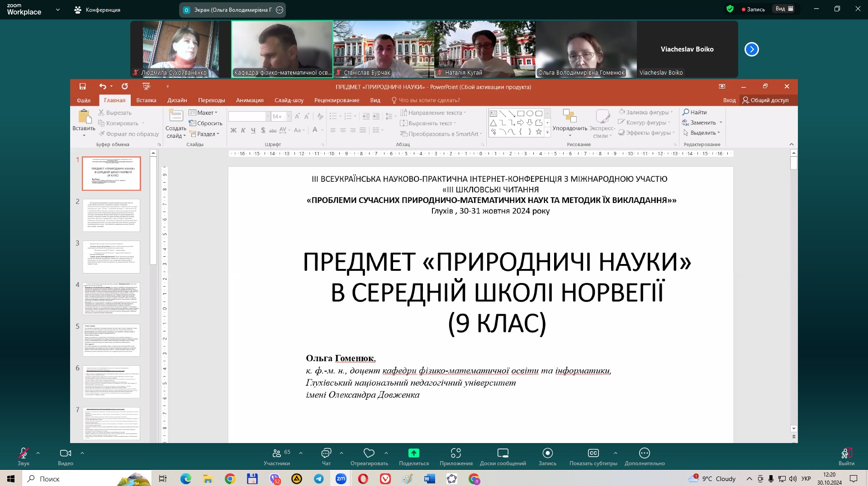Click the Undo arrow in PowerPoint toolbar
868x486 pixels.
pyautogui.click(x=103, y=86)
